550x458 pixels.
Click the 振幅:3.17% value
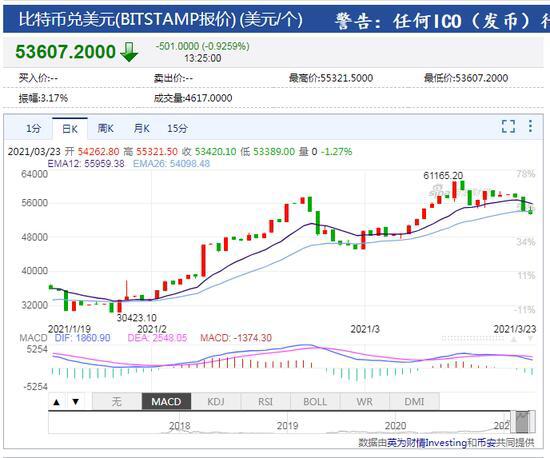pos(43,98)
